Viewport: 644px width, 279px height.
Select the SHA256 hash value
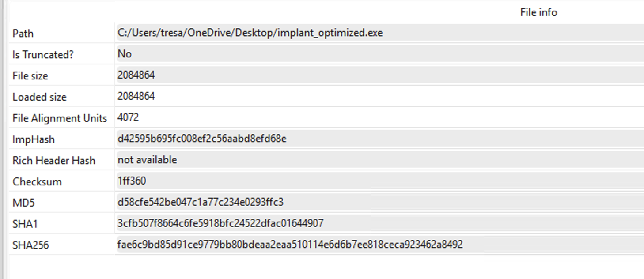point(290,245)
